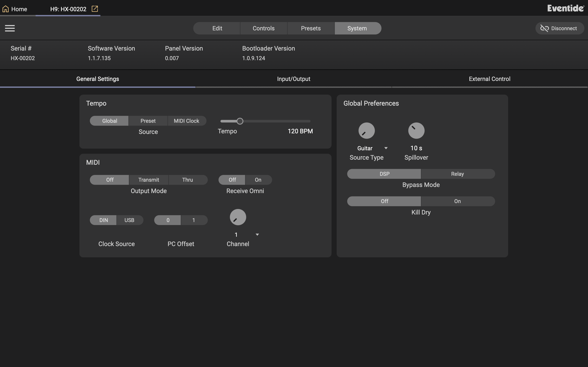Click the Tempo slider handle
Viewport: 588px width, 367px height.
(240, 121)
